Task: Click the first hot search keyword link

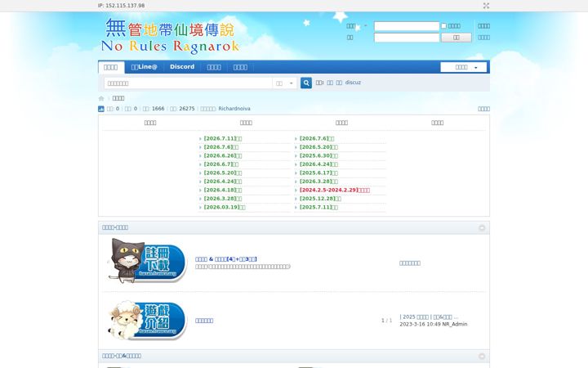Action: pos(330,83)
